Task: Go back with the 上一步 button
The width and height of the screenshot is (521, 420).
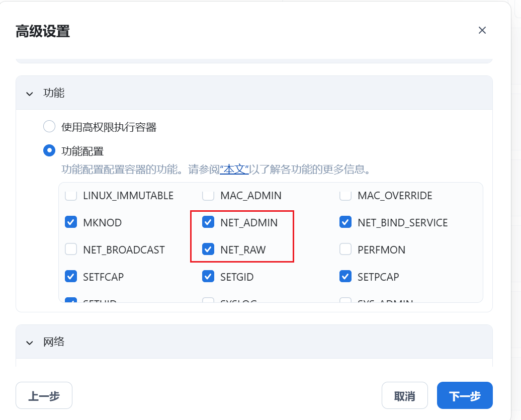Action: click(x=44, y=396)
